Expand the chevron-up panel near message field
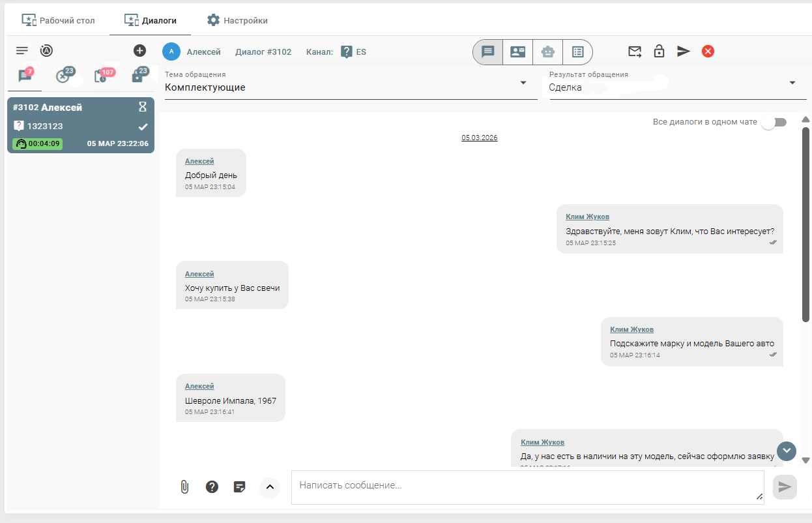812x523 pixels. tap(269, 486)
